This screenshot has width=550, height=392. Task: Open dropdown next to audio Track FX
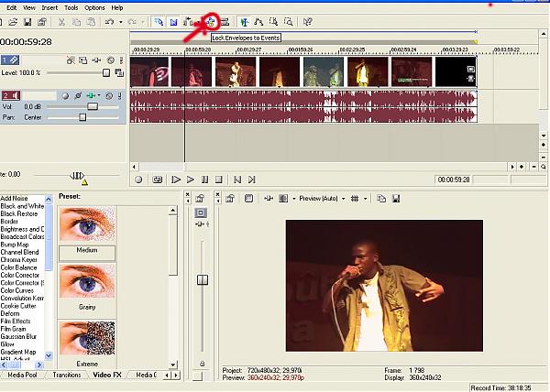[x=99, y=95]
